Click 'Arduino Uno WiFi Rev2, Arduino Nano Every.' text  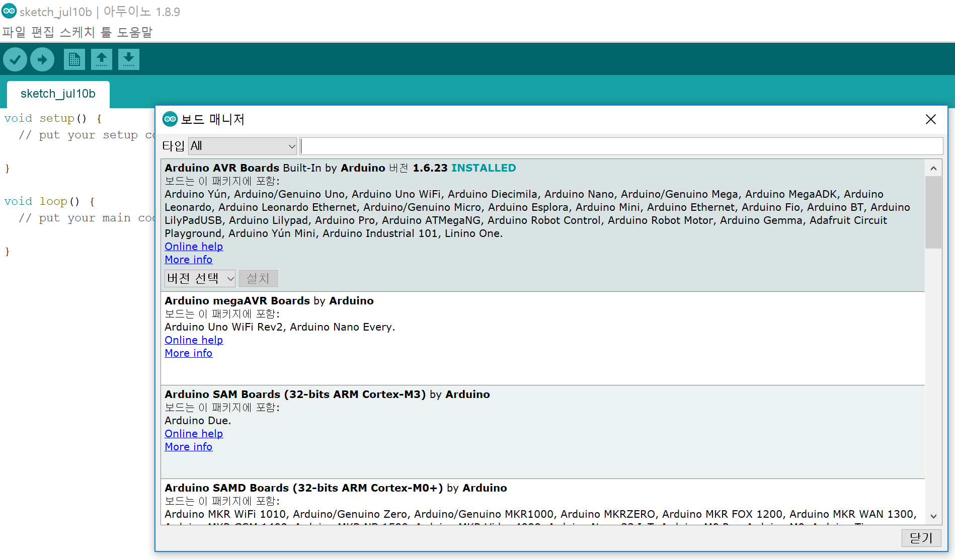coord(280,327)
